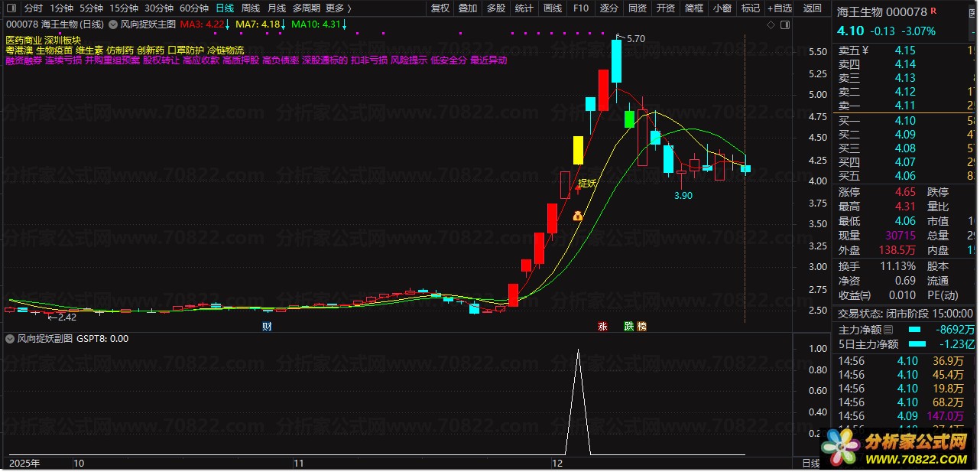This screenshot has height=472, width=980.
Task: Open the 维生素 concept tag
Action: coord(89,50)
